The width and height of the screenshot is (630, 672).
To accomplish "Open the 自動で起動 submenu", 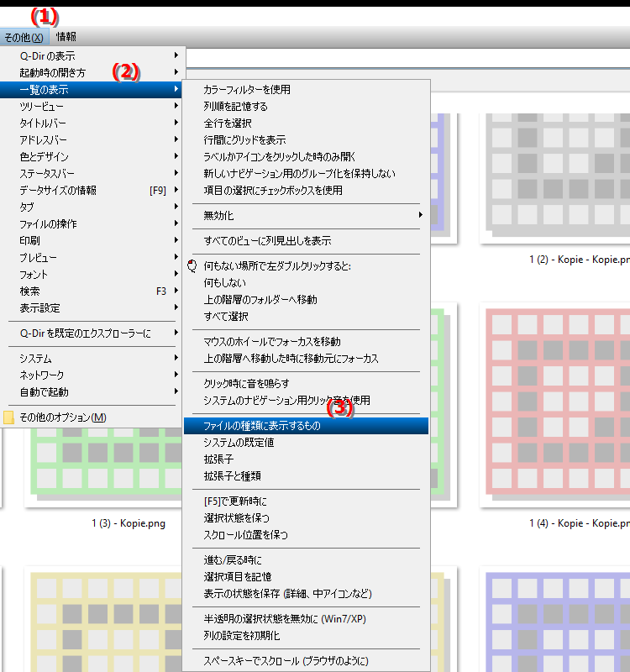I will 92,391.
